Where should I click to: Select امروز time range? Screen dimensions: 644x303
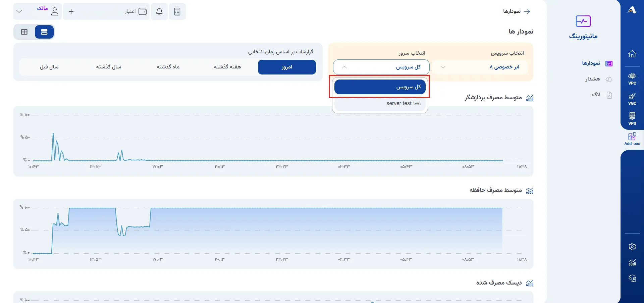click(x=287, y=67)
